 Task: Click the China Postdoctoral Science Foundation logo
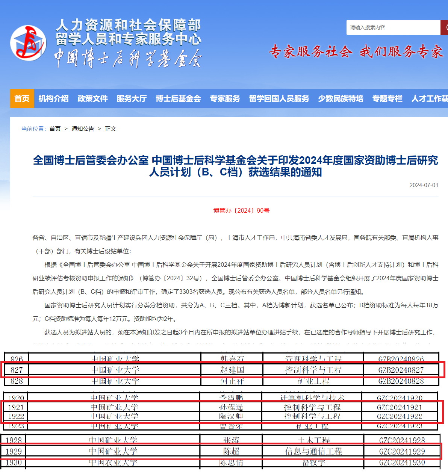(28, 43)
